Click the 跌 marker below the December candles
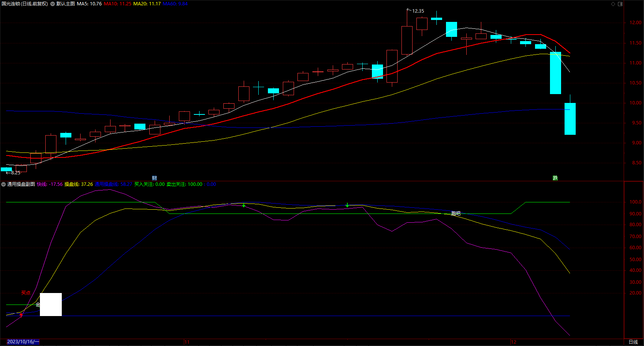 [x=555, y=178]
